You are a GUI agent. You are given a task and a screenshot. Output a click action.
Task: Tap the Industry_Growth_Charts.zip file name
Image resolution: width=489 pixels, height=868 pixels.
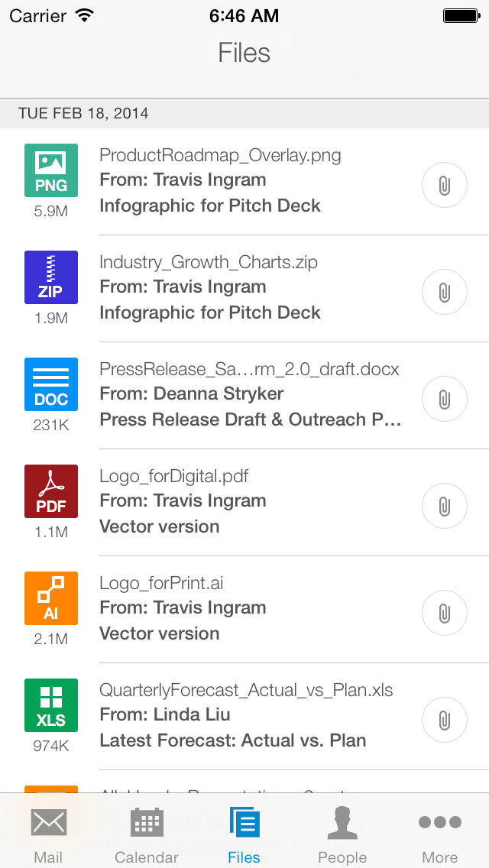209,263
